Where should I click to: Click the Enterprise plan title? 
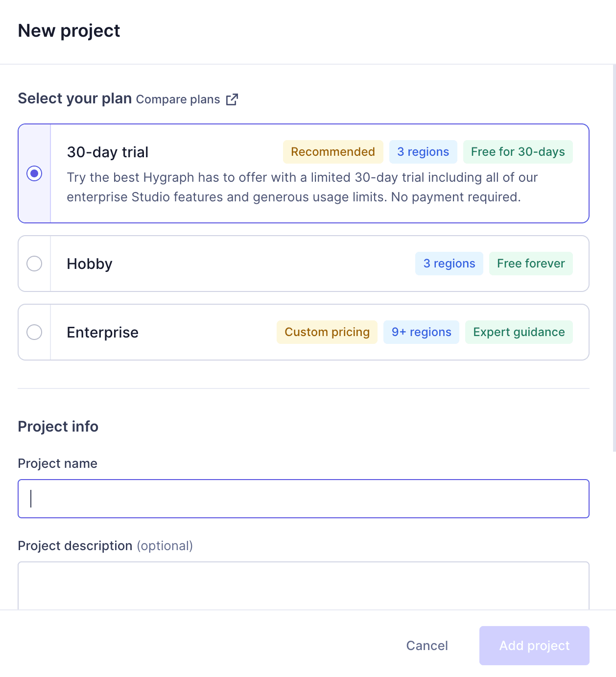click(103, 333)
